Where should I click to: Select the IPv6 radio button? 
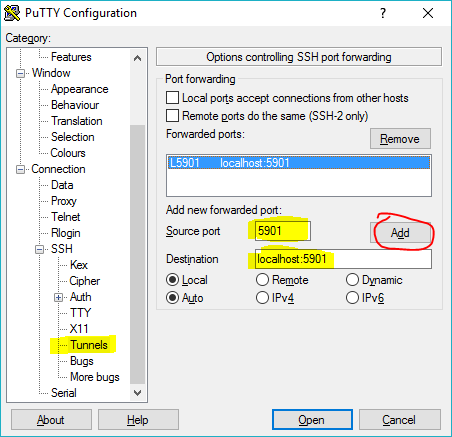point(352,298)
